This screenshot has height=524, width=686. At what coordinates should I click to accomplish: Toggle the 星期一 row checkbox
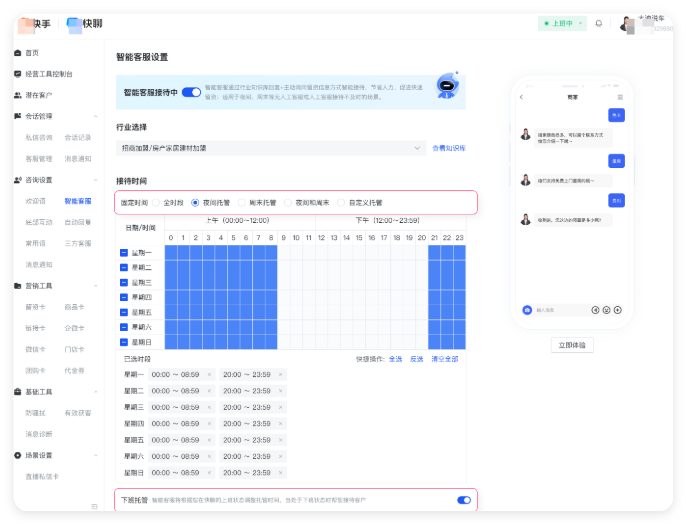(124, 253)
